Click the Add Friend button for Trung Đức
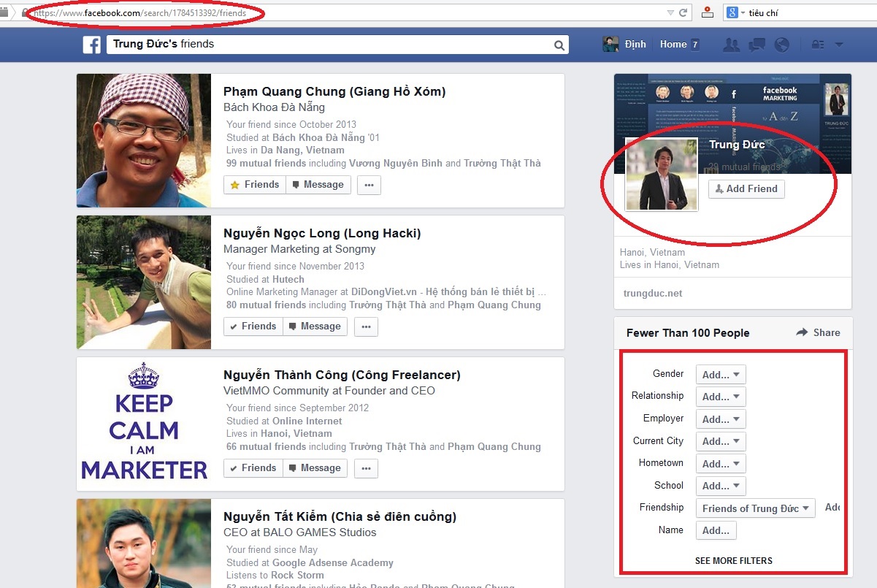Screen dimensions: 877x588 click(746, 188)
